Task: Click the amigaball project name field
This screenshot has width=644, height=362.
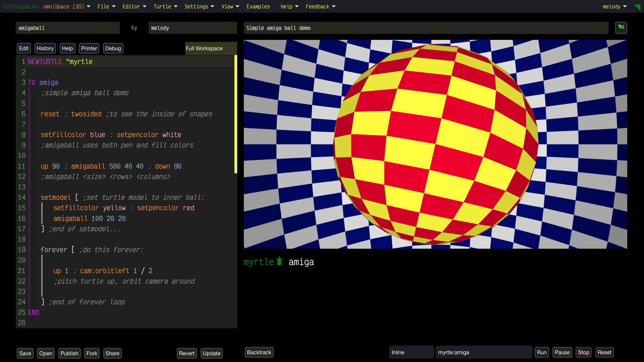Action: tap(67, 28)
